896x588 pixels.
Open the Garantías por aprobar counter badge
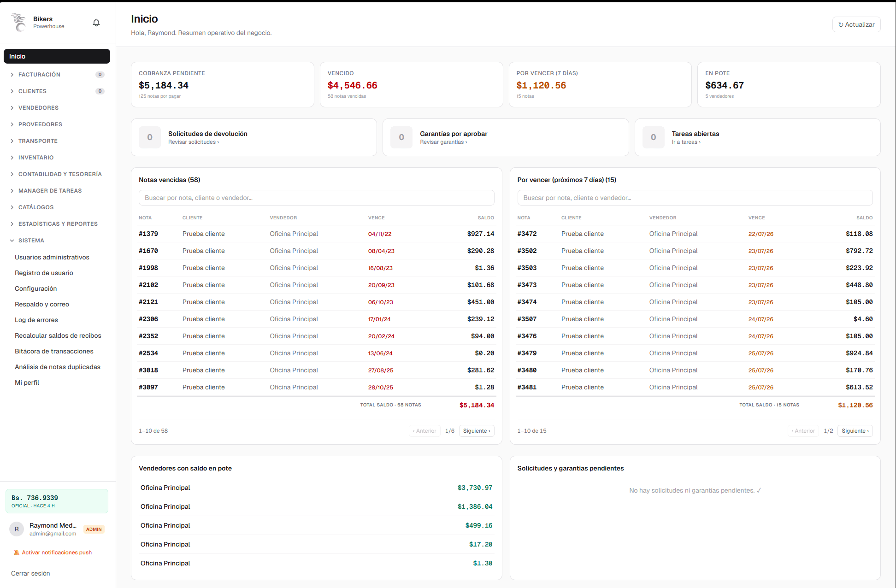point(401,137)
